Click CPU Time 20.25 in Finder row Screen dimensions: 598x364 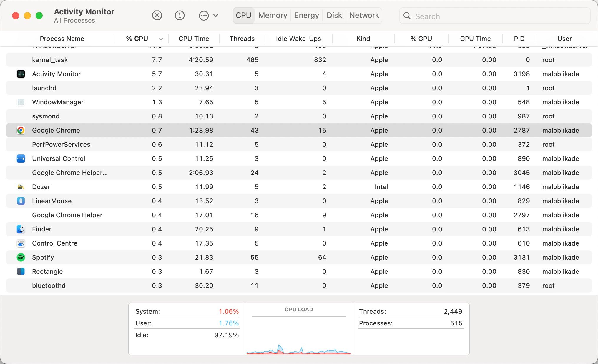(204, 229)
